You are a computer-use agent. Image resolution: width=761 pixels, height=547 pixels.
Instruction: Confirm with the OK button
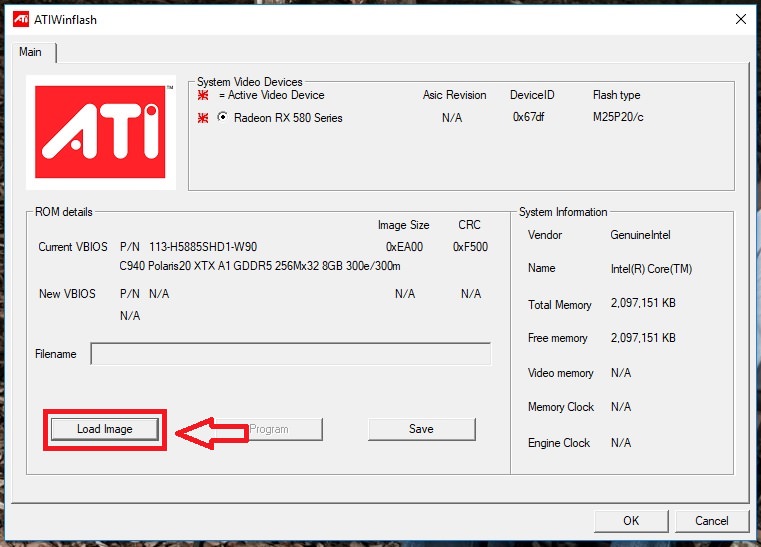tap(631, 521)
